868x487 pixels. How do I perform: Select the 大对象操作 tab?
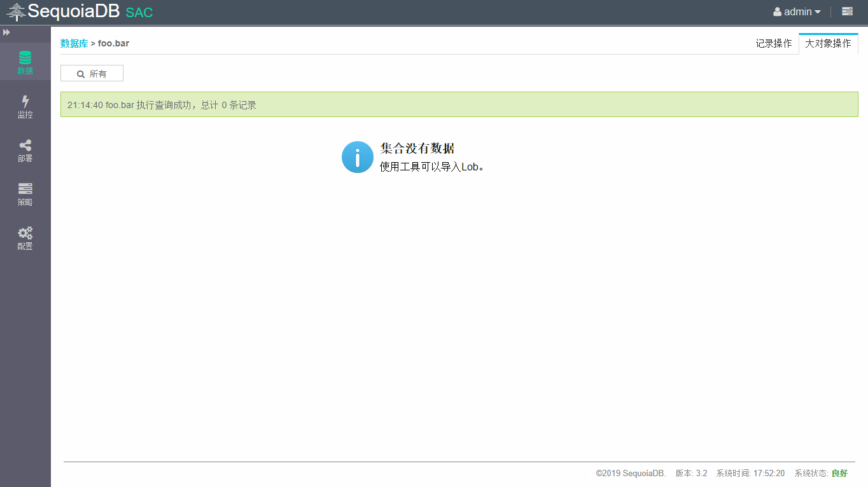click(828, 43)
